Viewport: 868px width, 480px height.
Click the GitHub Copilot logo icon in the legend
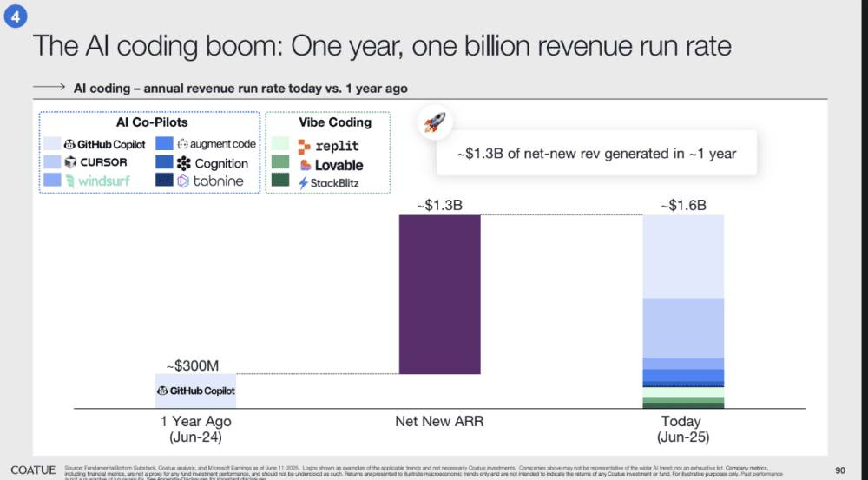pos(69,144)
